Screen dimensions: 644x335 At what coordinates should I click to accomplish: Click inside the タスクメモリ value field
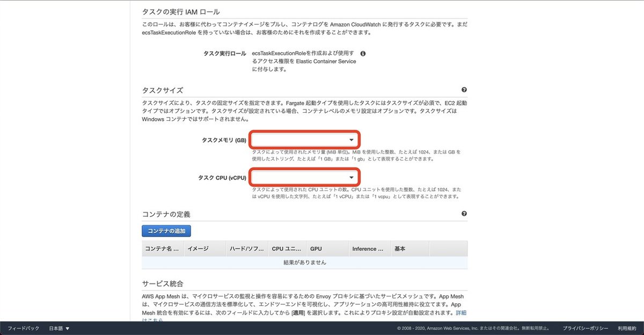click(301, 139)
